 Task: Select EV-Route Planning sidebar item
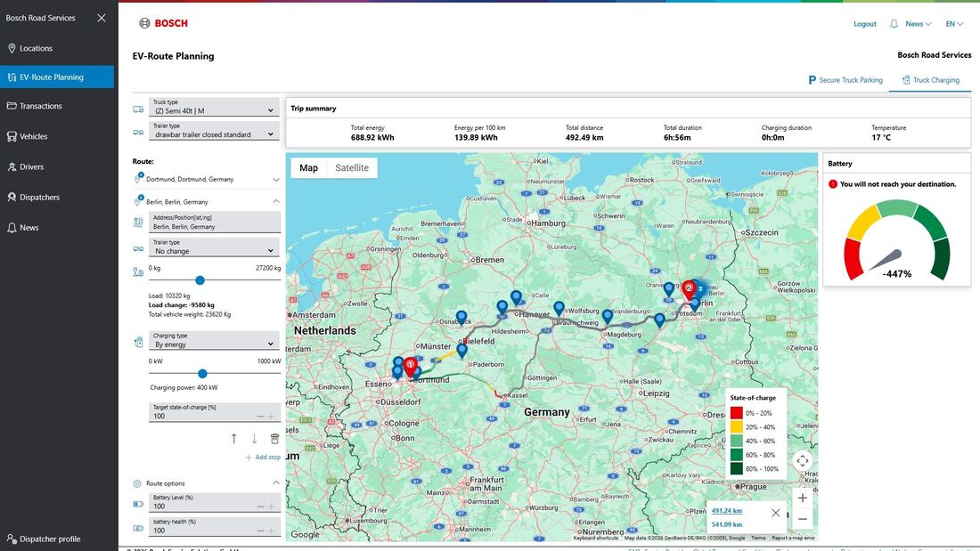pos(57,77)
